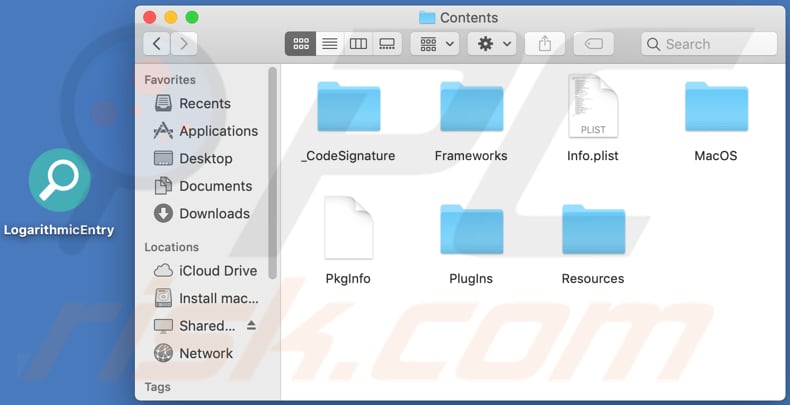Select the PlugIns folder icon

click(472, 229)
